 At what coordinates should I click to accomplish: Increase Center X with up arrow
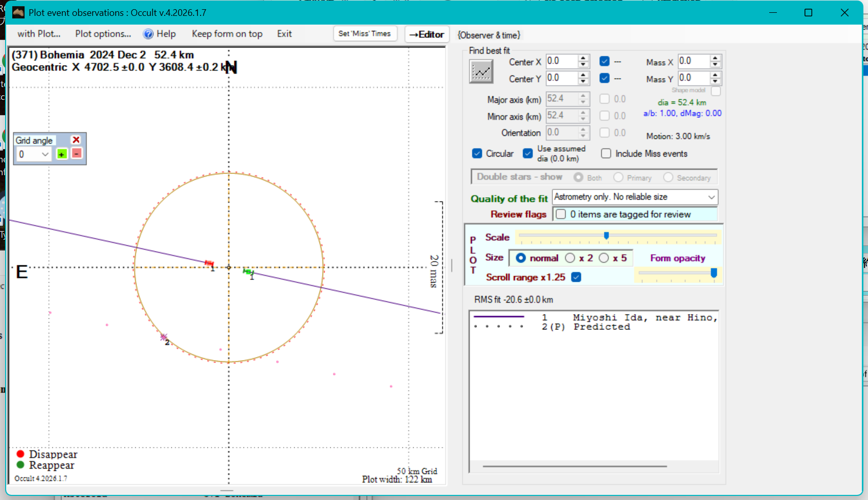[x=583, y=58]
